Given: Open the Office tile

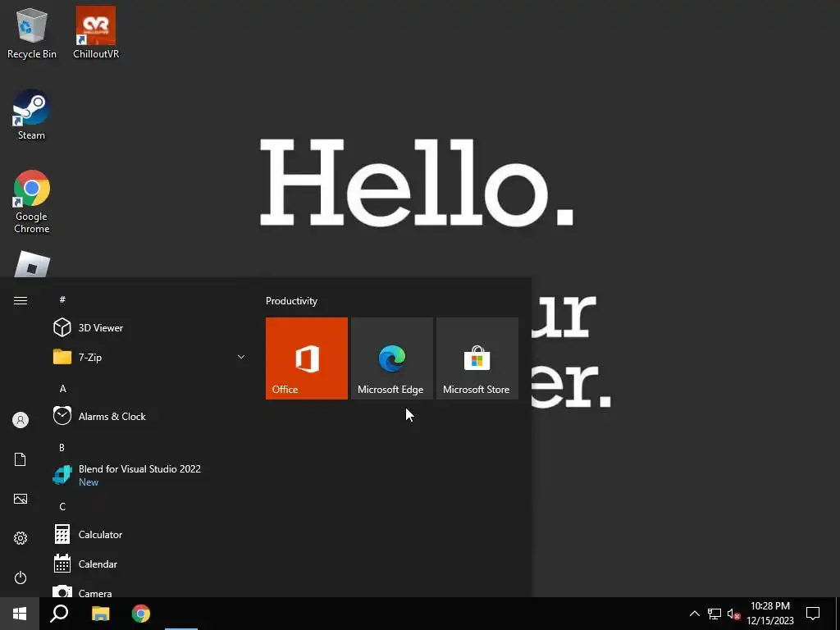Looking at the screenshot, I should (x=307, y=358).
